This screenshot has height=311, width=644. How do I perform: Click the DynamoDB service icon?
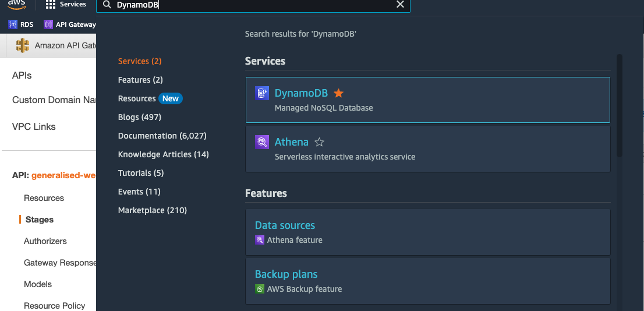point(262,93)
